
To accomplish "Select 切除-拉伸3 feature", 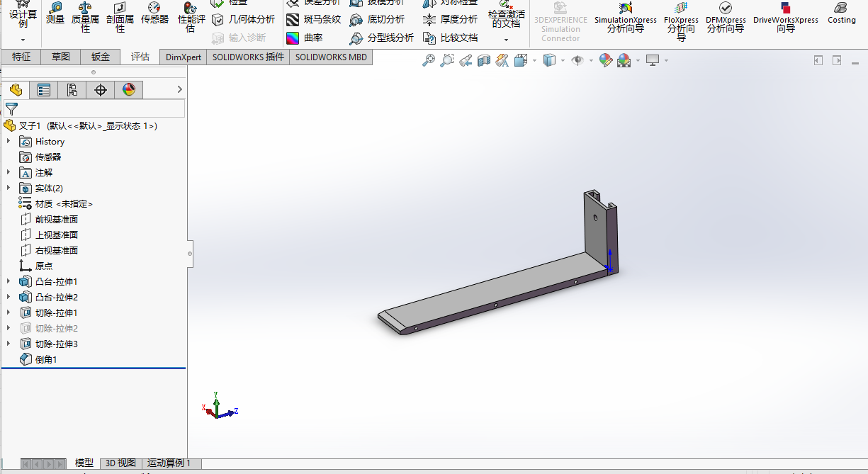I will tap(49, 344).
